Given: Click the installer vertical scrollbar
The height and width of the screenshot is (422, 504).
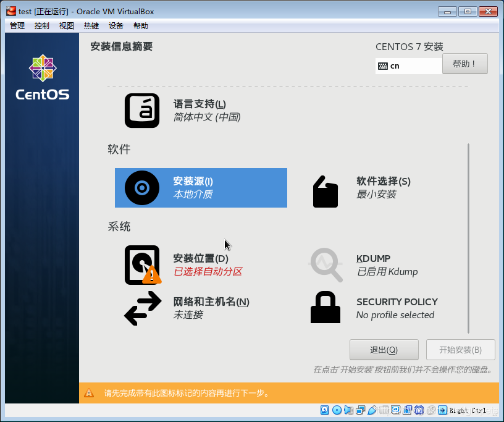Looking at the screenshot, I should [468, 238].
